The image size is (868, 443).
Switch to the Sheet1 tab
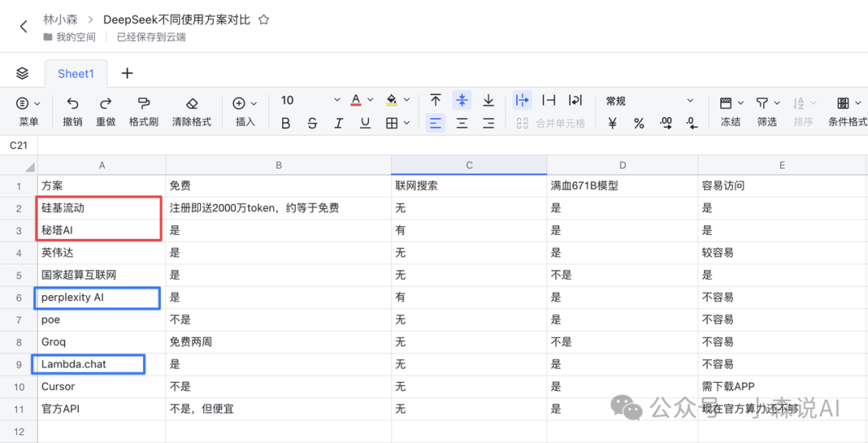[x=76, y=74]
